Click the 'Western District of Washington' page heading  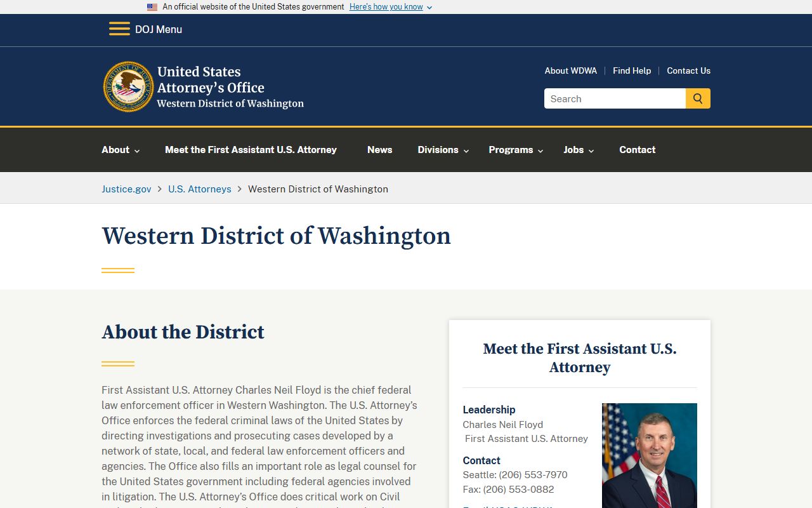pyautogui.click(x=276, y=236)
